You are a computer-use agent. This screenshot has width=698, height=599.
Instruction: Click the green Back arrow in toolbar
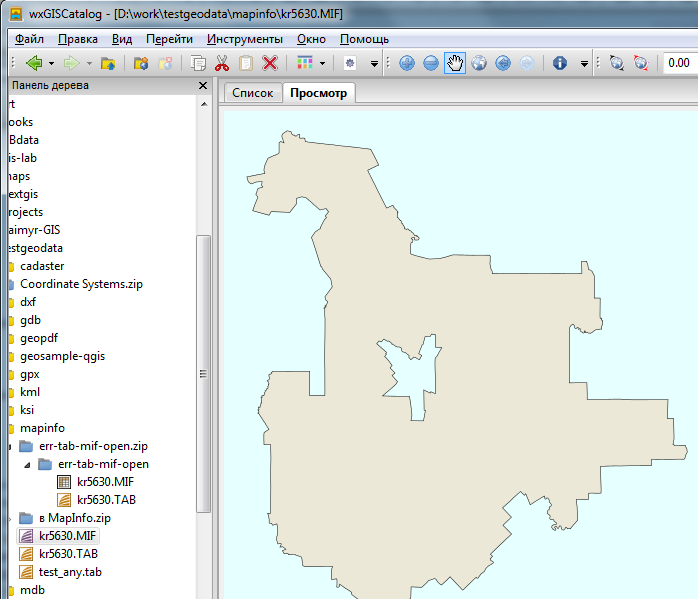coord(33,63)
